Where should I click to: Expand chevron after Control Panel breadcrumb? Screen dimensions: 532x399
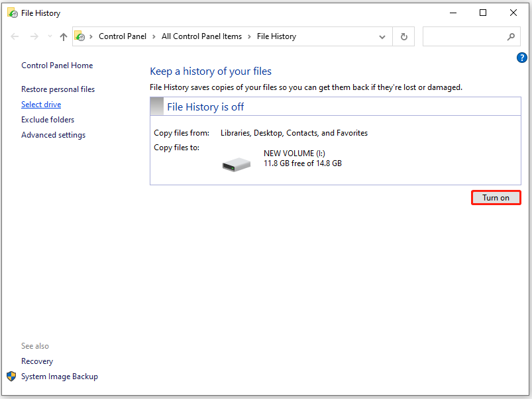click(x=154, y=36)
